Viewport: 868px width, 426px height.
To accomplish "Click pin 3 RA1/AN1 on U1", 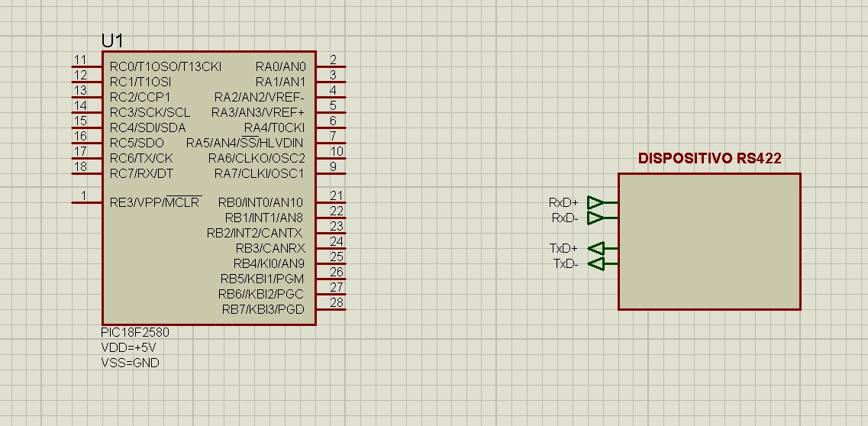I will [331, 82].
